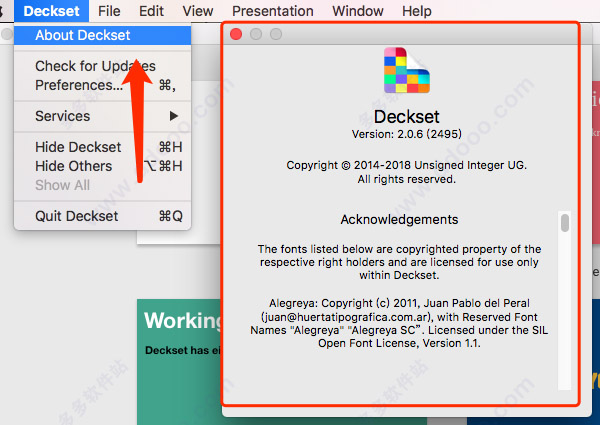Click the Deckset title in About window
This screenshot has width=600, height=425.
tap(407, 117)
